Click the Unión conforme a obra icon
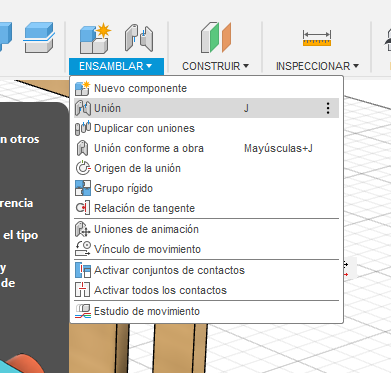This screenshot has width=391, height=373. pos(82,148)
